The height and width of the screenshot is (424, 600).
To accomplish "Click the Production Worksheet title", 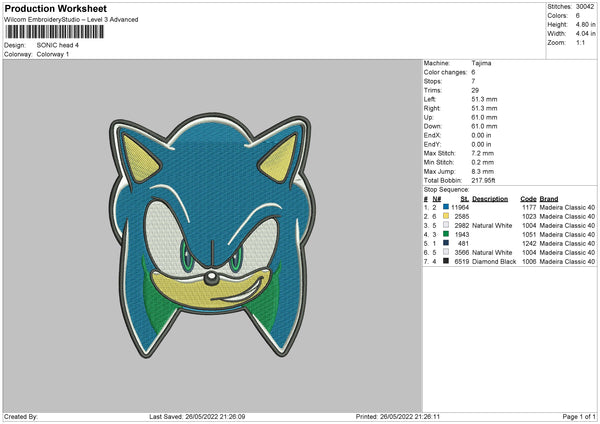I will (x=55, y=9).
